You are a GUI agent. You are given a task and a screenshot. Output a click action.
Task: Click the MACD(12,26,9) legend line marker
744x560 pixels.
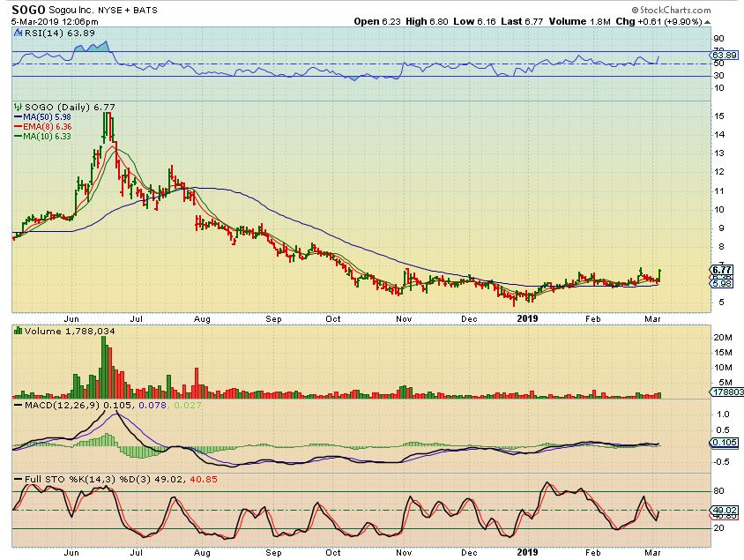(17, 405)
